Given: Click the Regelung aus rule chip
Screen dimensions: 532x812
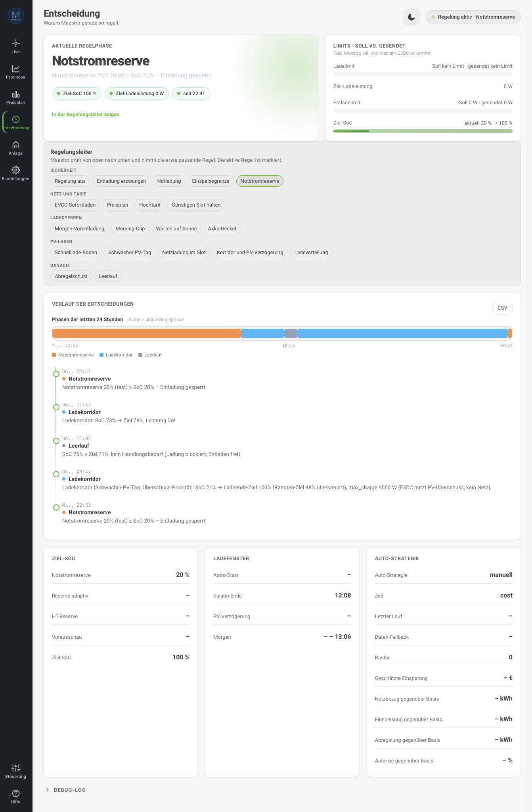Looking at the screenshot, I should tap(70, 181).
